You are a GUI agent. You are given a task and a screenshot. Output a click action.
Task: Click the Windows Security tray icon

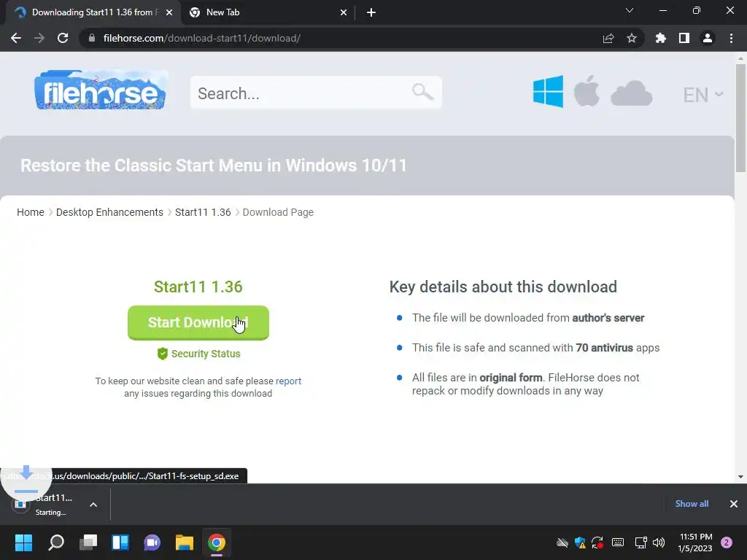pos(580,542)
